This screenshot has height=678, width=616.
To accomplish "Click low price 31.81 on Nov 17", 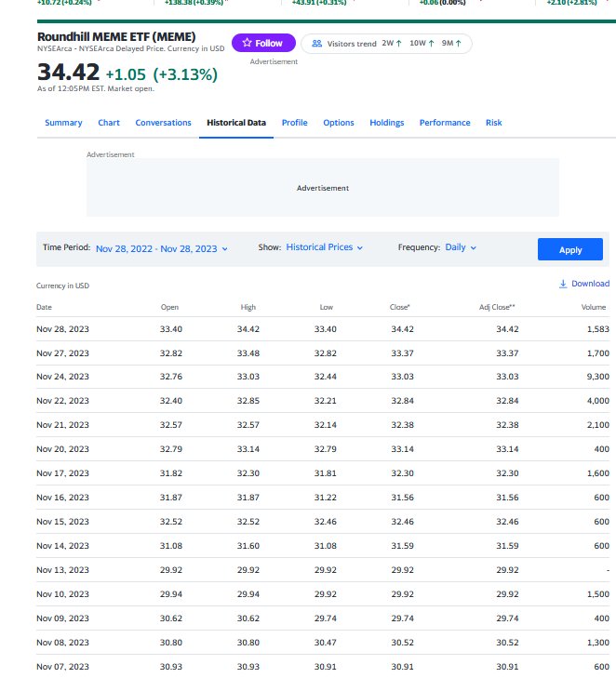I will pos(326,473).
